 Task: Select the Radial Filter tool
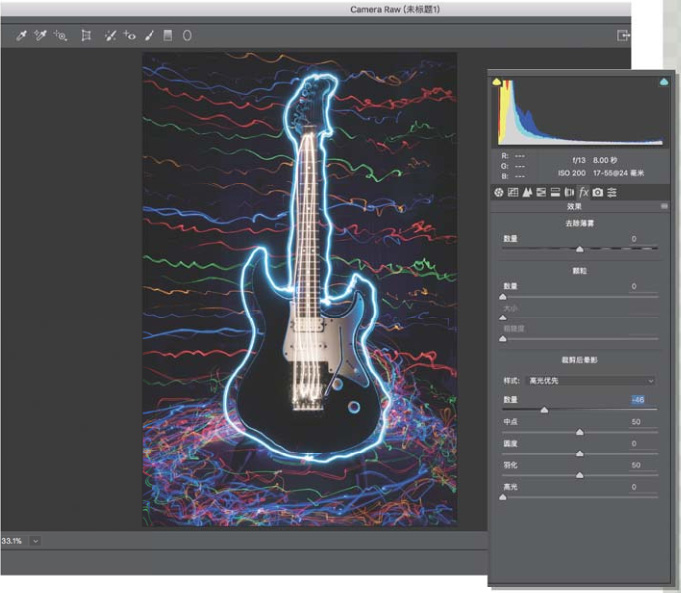186,35
